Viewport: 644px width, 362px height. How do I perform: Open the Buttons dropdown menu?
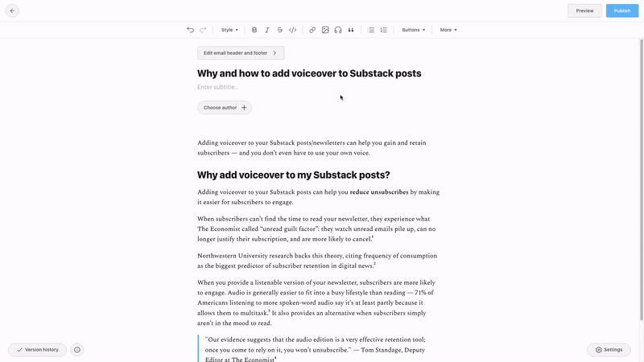[413, 30]
